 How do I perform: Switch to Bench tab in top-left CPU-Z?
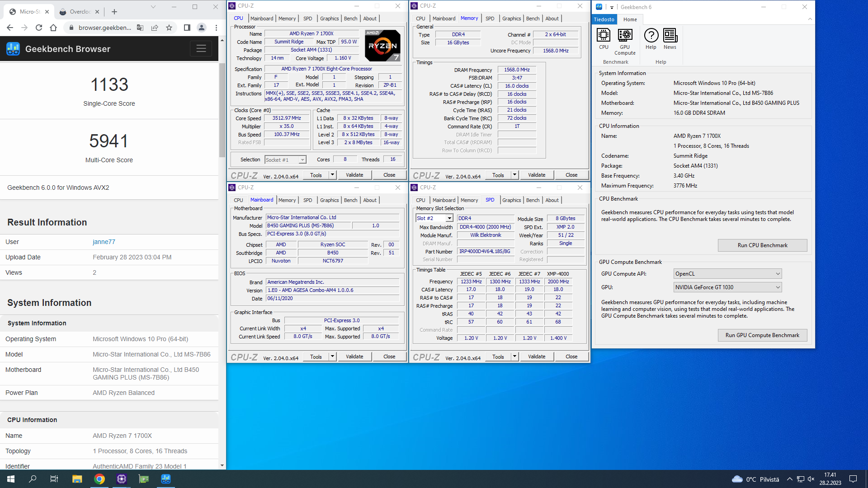pyautogui.click(x=350, y=19)
